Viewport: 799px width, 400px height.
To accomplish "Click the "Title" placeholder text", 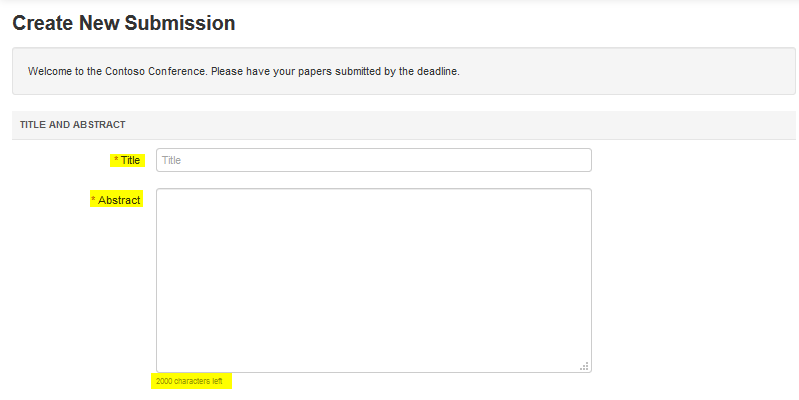I will (x=171, y=160).
